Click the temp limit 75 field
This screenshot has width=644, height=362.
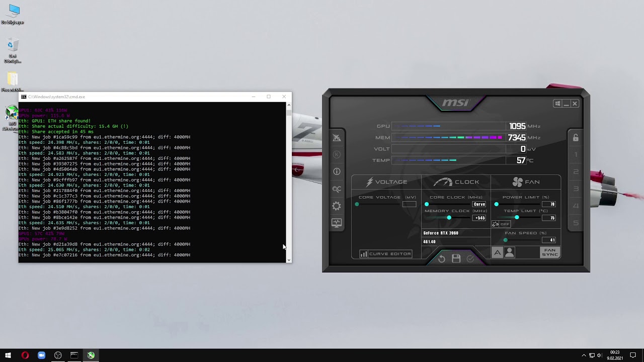(x=549, y=218)
